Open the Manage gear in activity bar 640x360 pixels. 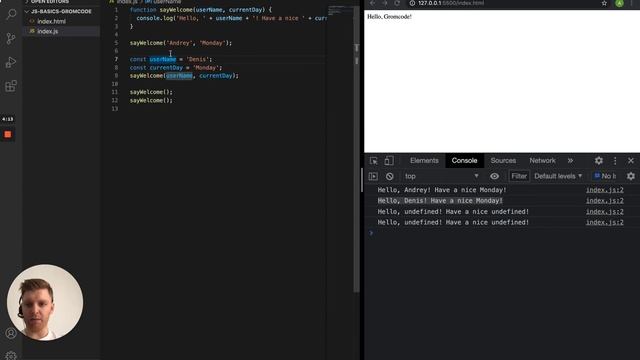click(x=11, y=356)
